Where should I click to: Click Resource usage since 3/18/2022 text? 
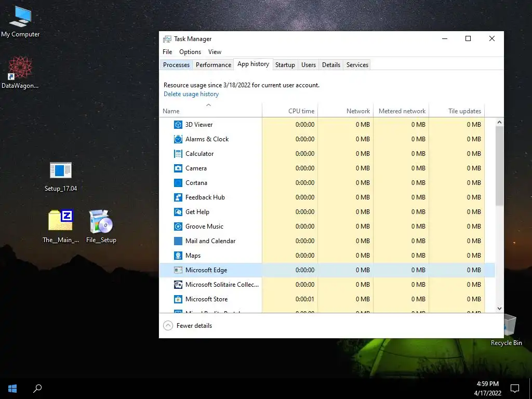click(x=241, y=85)
